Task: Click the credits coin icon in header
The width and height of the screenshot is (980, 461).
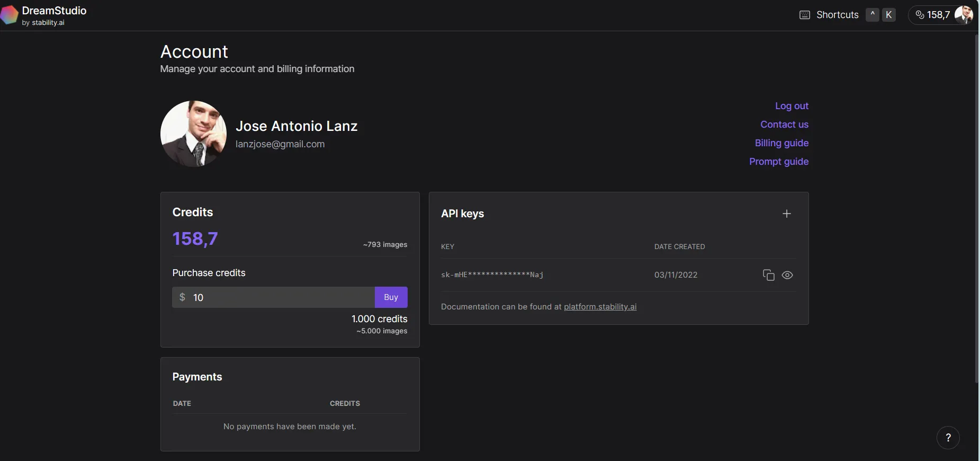Action: point(920,15)
